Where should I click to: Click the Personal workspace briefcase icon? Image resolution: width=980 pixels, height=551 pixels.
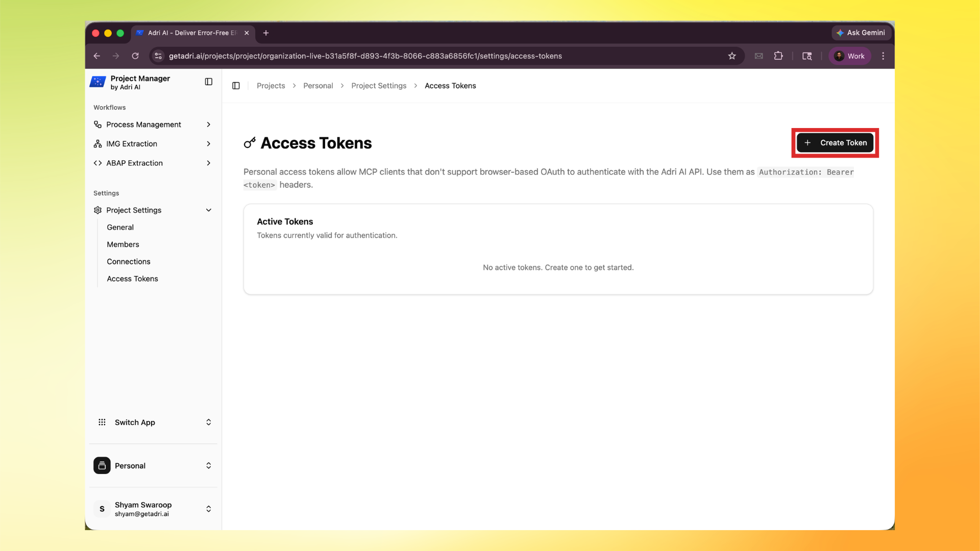(x=102, y=465)
